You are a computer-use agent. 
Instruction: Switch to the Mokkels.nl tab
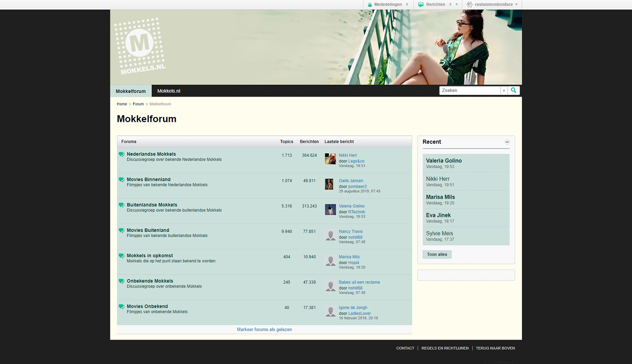(169, 91)
